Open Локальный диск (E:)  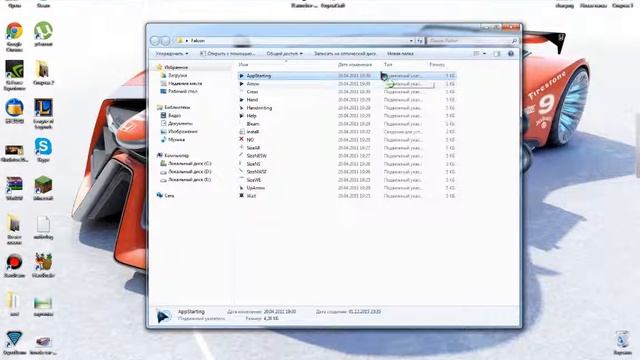pyautogui.click(x=189, y=180)
